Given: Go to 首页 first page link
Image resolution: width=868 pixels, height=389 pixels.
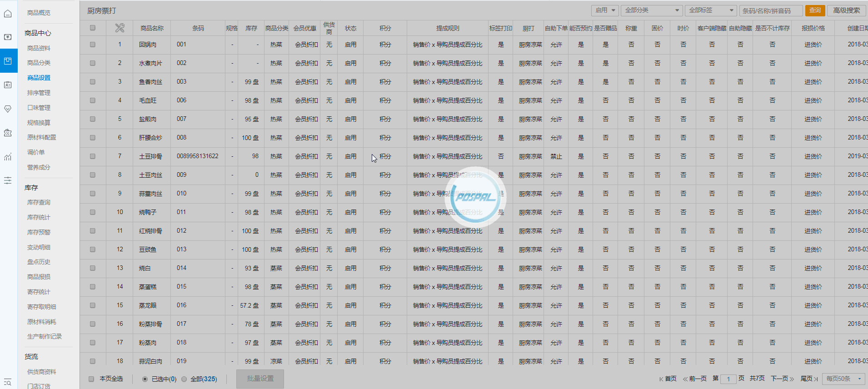Looking at the screenshot, I should (x=668, y=379).
